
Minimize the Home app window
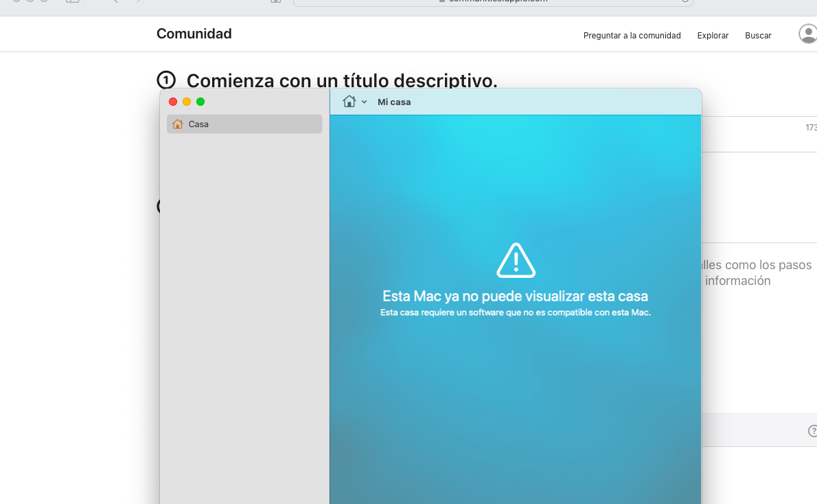pos(187,102)
